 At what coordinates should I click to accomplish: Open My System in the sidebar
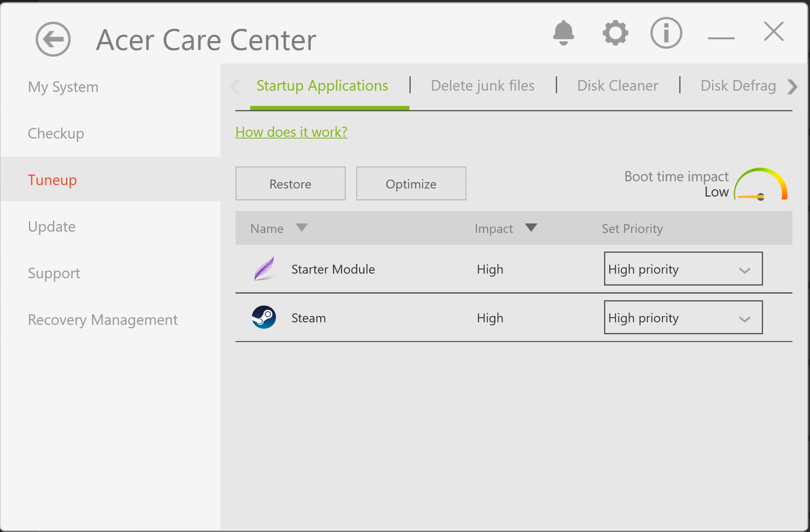click(63, 87)
